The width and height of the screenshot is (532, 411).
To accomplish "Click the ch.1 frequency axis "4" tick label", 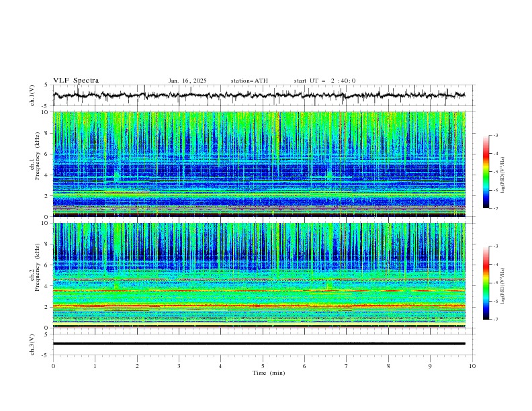I will click(x=48, y=175).
